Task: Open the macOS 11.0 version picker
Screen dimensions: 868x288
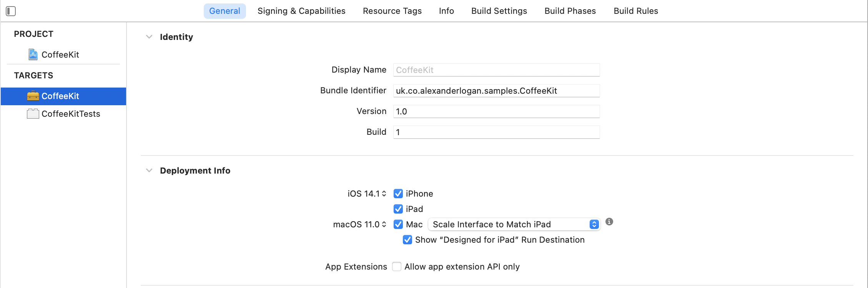Action: pyautogui.click(x=359, y=224)
